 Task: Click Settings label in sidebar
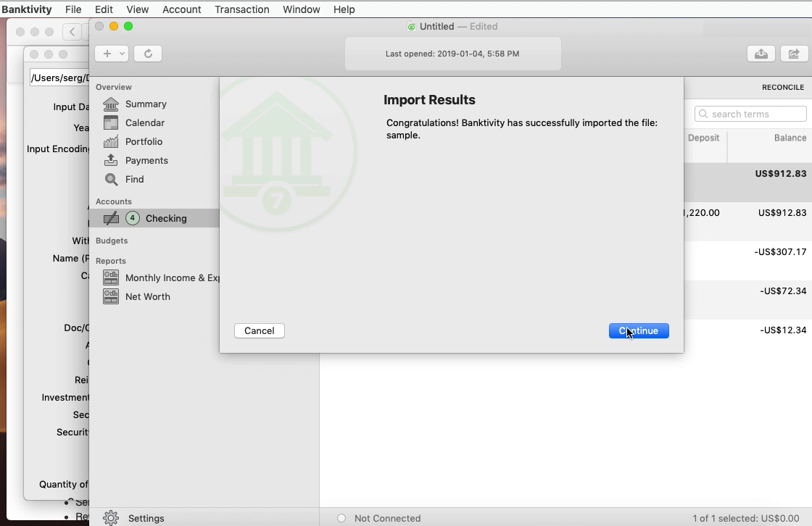point(146,518)
